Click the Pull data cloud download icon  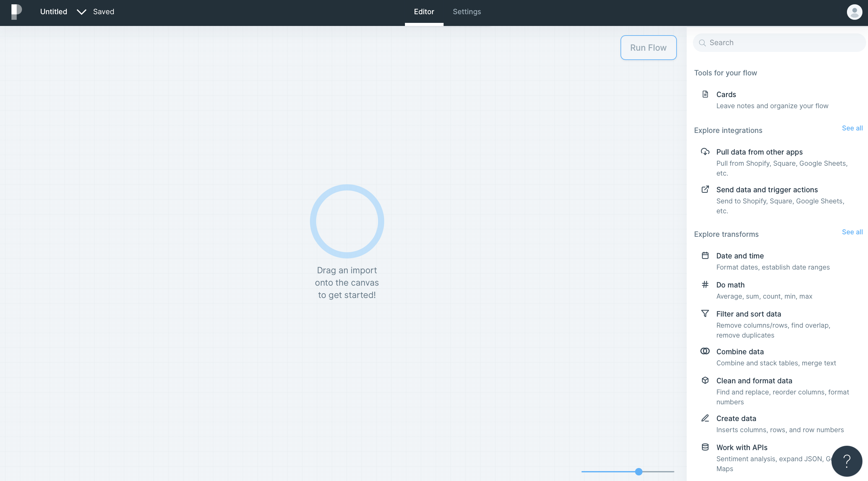click(705, 151)
